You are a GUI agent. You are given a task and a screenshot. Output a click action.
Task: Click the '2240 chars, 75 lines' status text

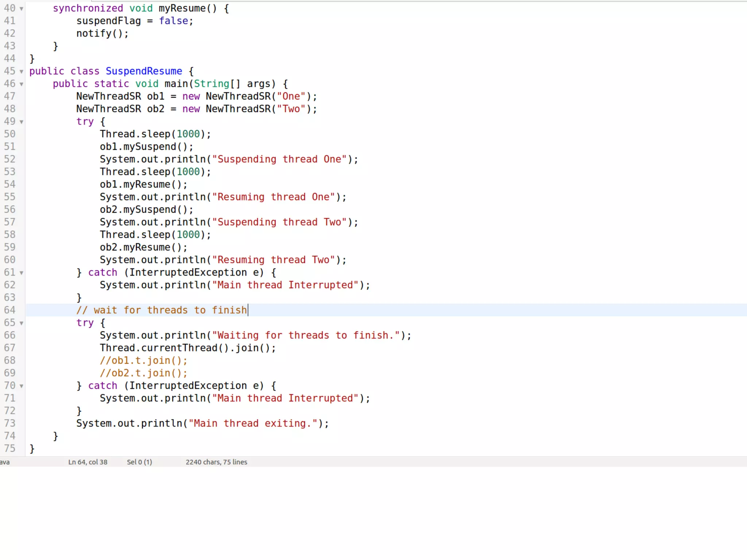click(216, 462)
